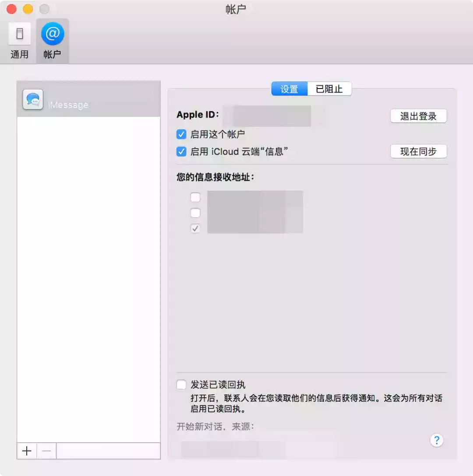
Task: Select the iMessage account in sidebar
Action: tap(88, 99)
